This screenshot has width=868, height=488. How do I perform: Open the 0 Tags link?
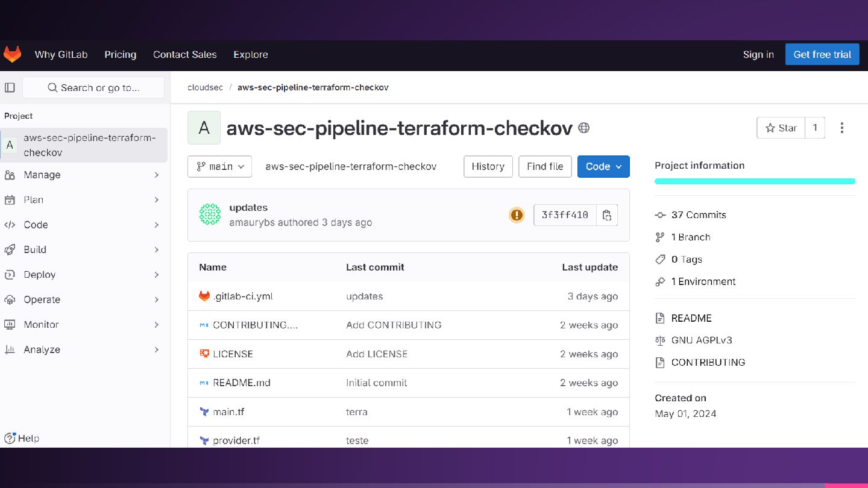click(687, 260)
